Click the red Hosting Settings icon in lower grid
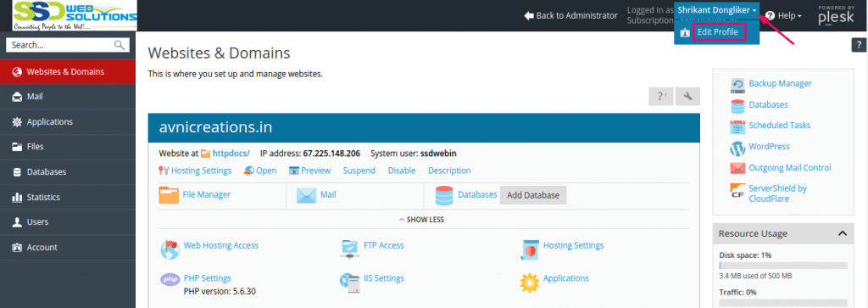The height and width of the screenshot is (308, 868). [530, 249]
